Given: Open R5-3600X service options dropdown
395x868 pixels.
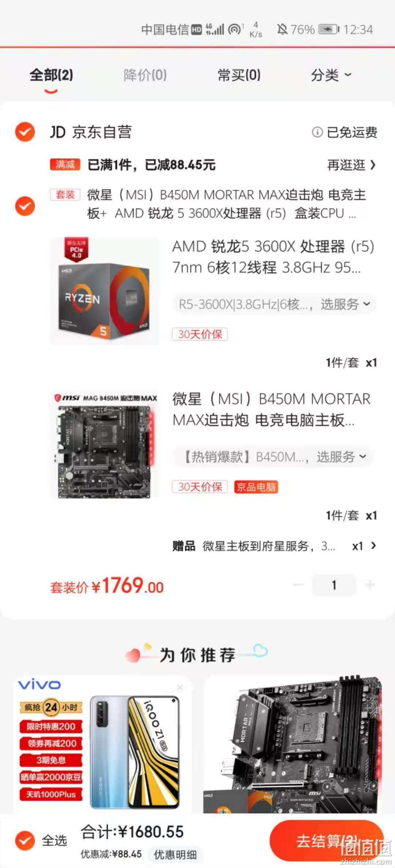Looking at the screenshot, I should click(x=274, y=304).
